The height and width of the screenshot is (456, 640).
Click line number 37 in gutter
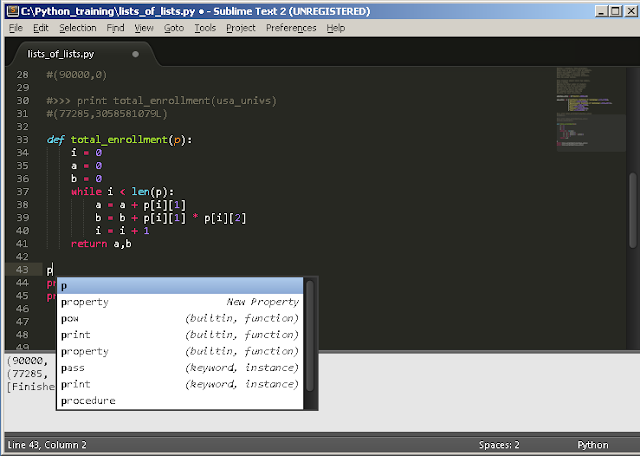coord(22,191)
